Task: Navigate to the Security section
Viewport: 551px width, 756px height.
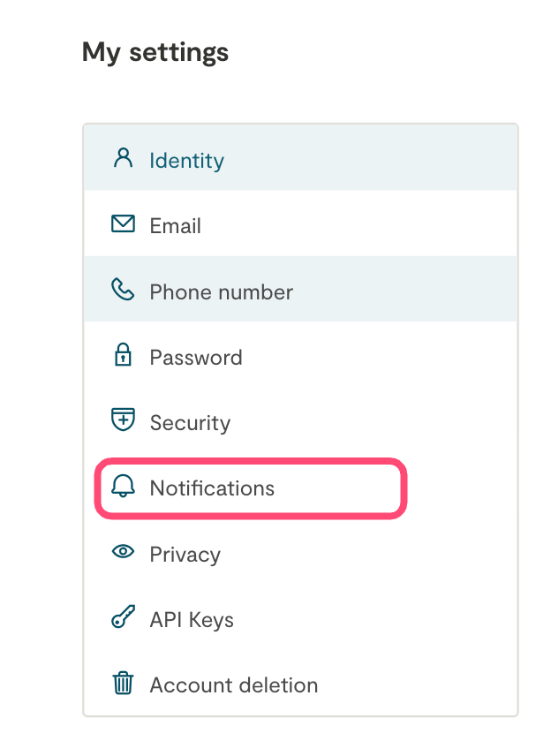Action: [190, 423]
